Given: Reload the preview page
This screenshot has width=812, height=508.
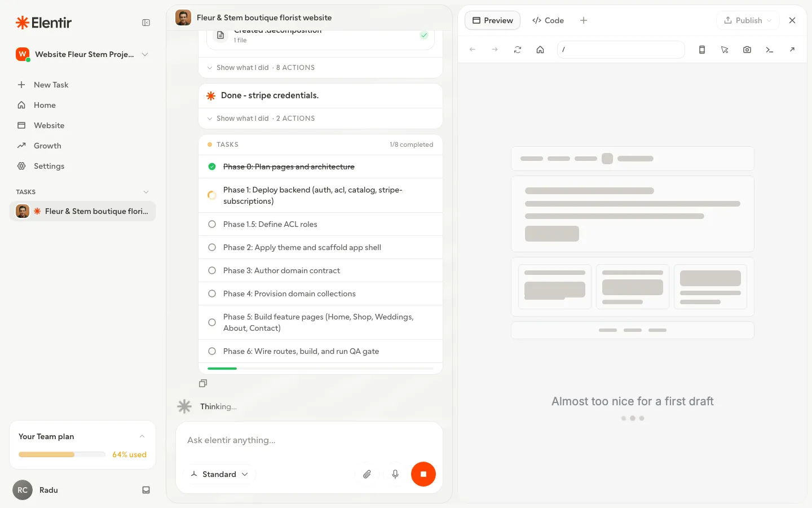Looking at the screenshot, I should tap(518, 50).
